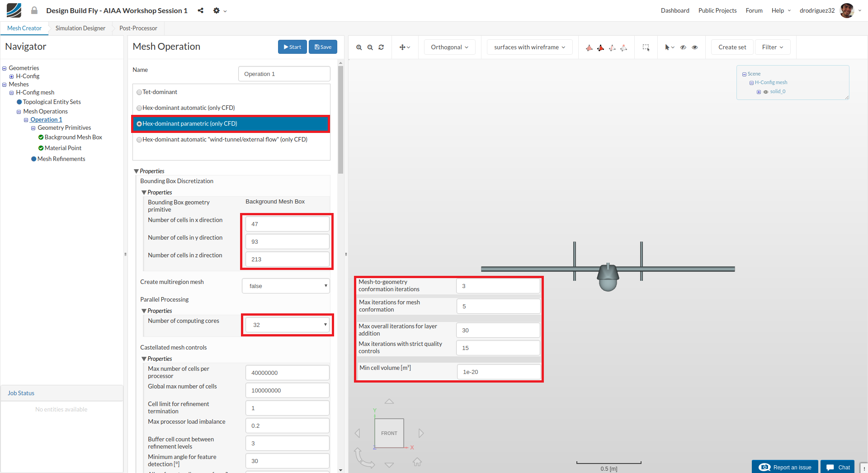This screenshot has width=868, height=473.
Task: Select the dark-edged faces pick mode icon
Action: (x=600, y=47)
